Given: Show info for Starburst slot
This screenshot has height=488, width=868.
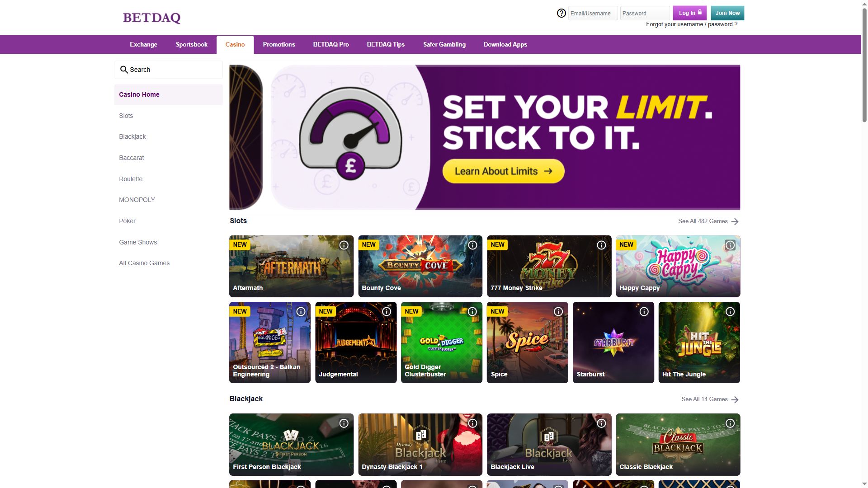Looking at the screenshot, I should [644, 312].
